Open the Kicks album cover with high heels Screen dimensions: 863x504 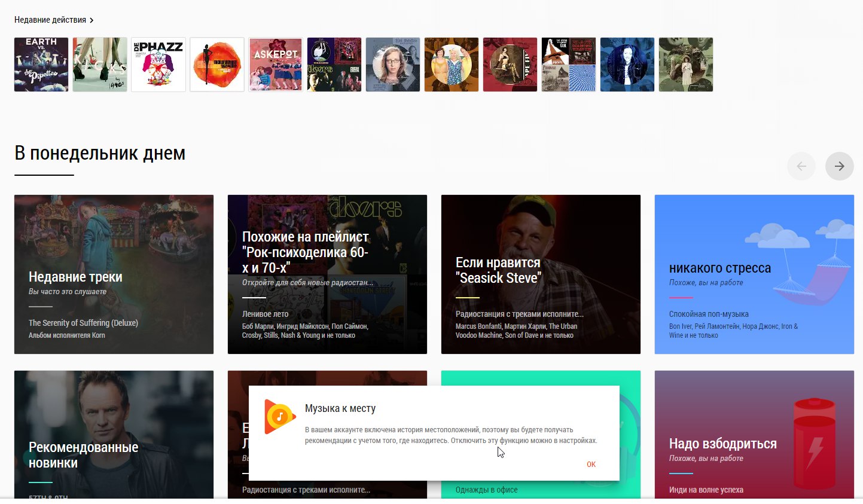pyautogui.click(x=100, y=65)
